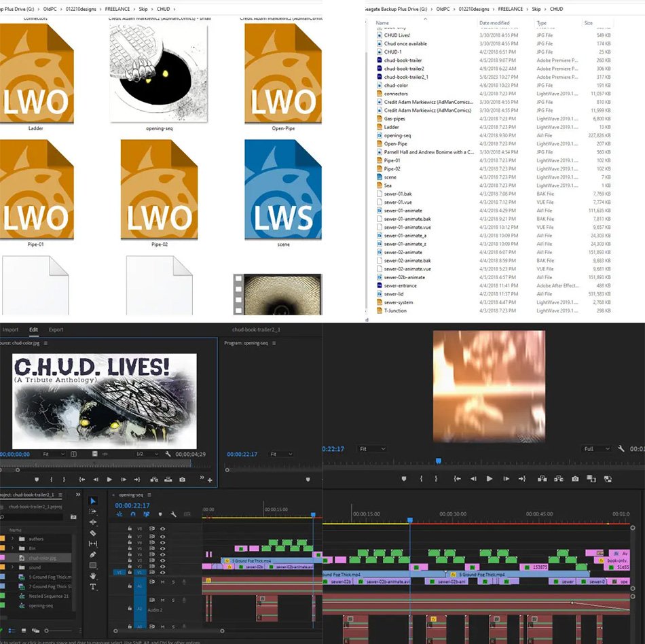Select the Type tool
The width and height of the screenshot is (645, 644).
[93, 586]
